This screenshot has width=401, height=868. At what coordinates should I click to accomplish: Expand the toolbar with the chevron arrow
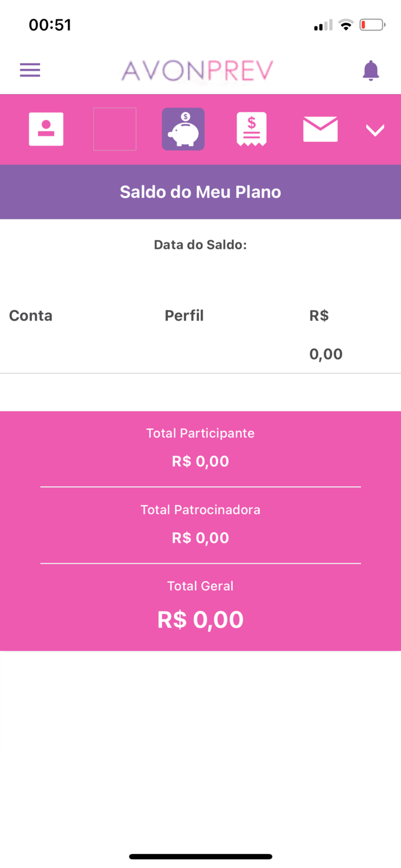375,130
